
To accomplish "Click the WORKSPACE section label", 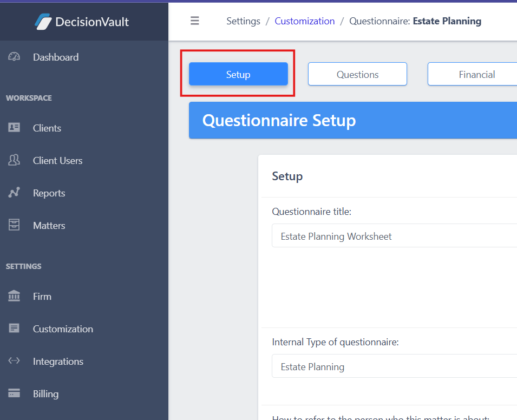I will pos(29,98).
